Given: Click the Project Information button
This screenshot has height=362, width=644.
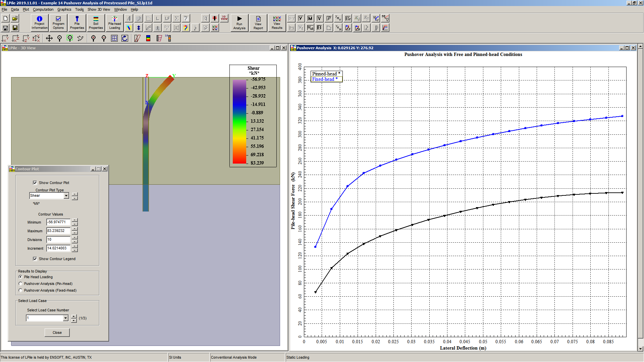Looking at the screenshot, I should click(40, 23).
